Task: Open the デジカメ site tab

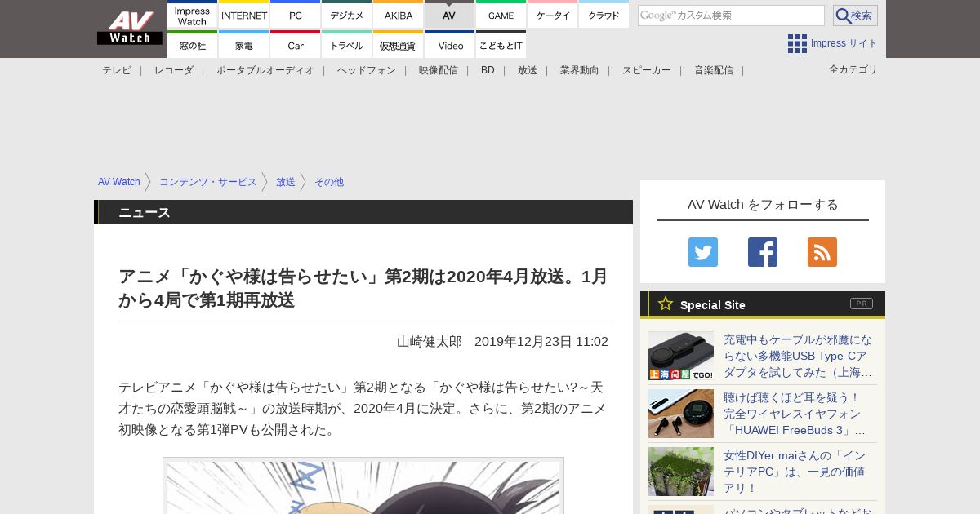Action: (x=347, y=15)
